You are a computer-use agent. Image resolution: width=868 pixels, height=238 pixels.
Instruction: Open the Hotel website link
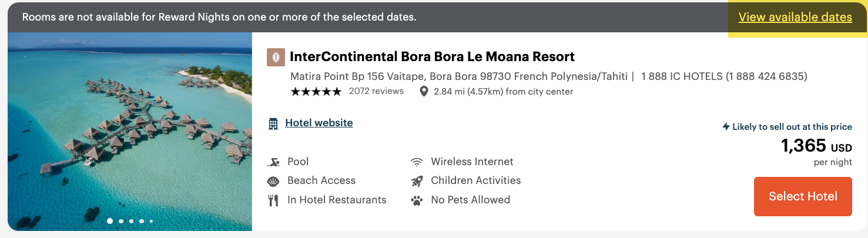[x=319, y=123]
